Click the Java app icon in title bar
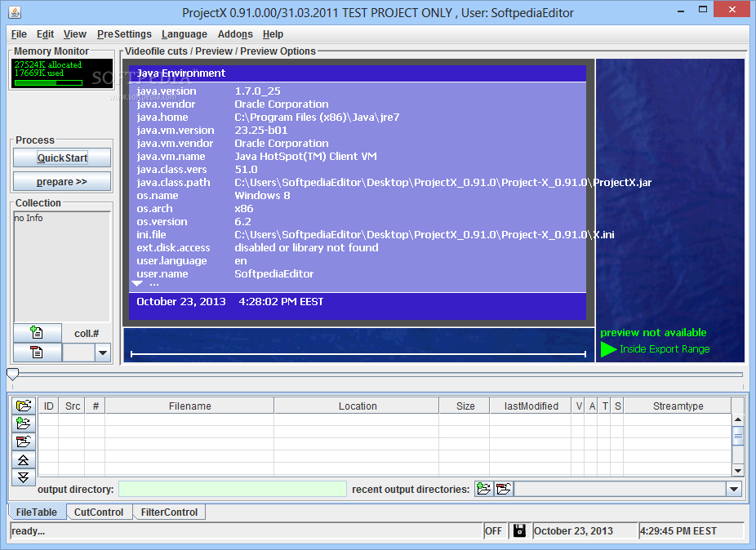This screenshot has width=756, height=550. click(15, 12)
